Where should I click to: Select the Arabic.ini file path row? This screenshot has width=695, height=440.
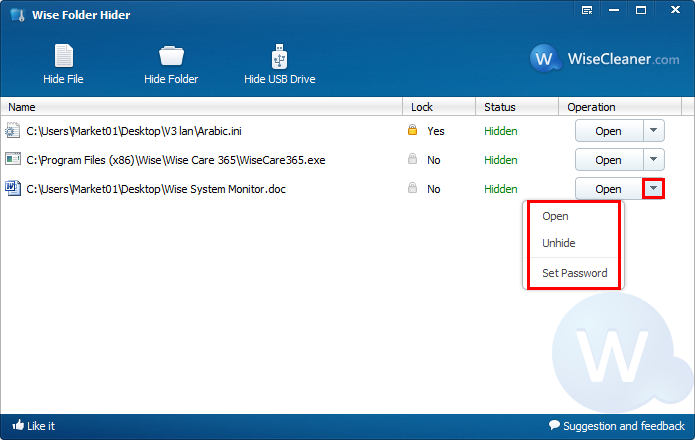134,131
